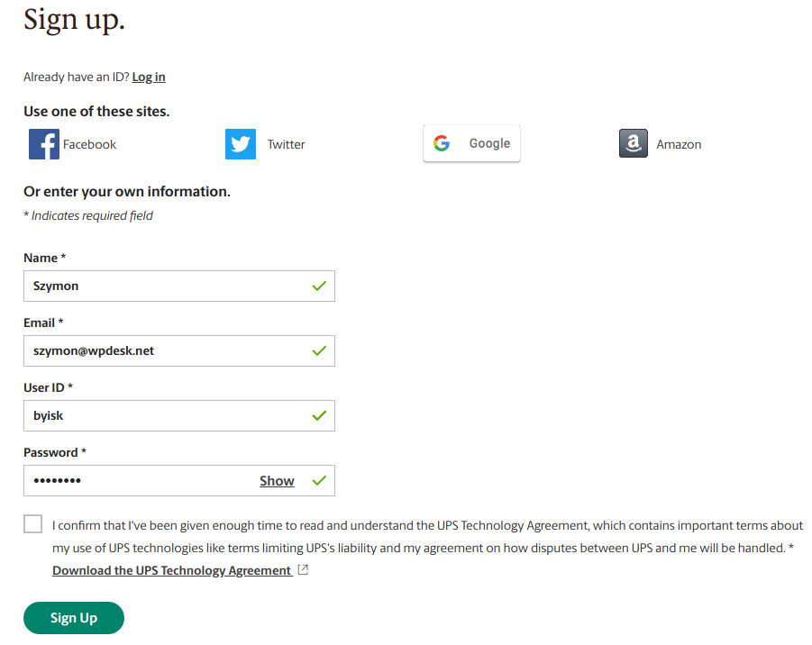This screenshot has height=645, width=812.
Task: Click into the User ID field byisk
Action: click(x=179, y=415)
